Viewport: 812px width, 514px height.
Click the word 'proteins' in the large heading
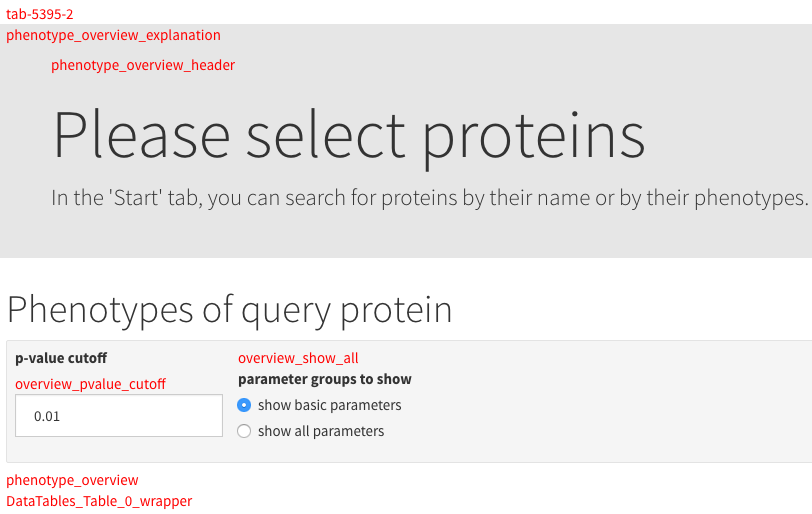[533, 135]
